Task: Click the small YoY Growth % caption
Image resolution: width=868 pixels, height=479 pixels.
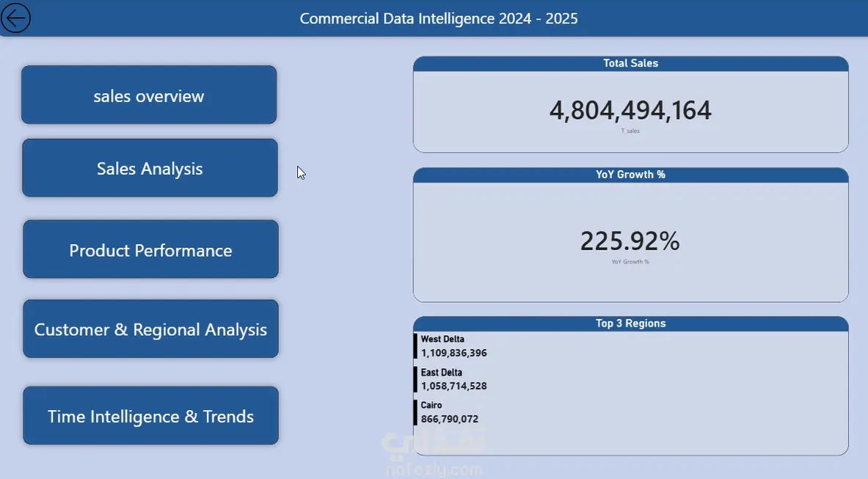Action: coord(630,262)
